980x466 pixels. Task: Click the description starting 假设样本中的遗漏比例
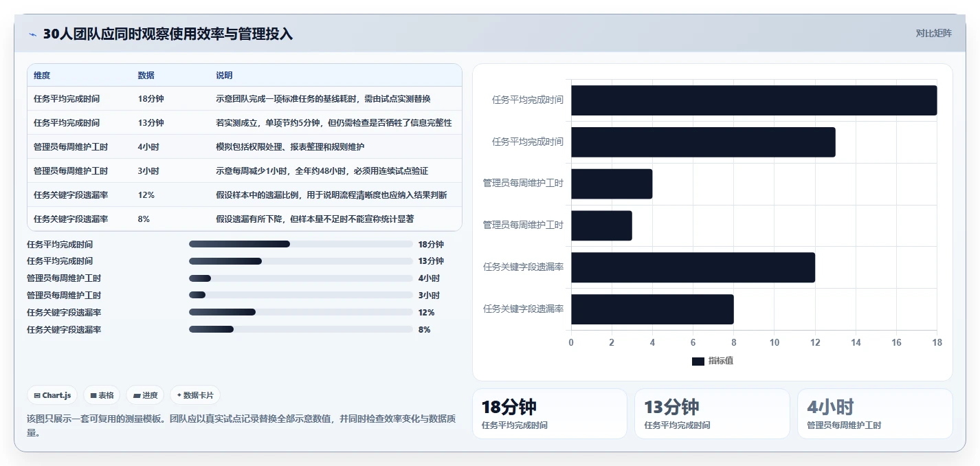tap(331, 195)
